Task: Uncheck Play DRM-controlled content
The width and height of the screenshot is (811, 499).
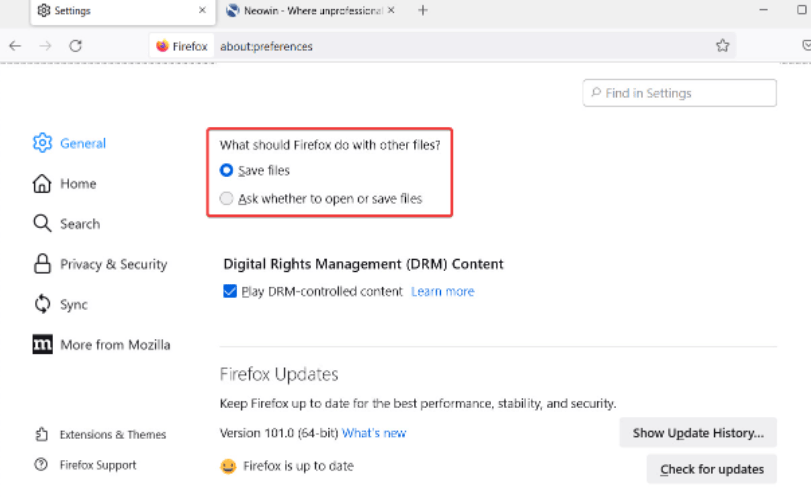Action: [230, 292]
